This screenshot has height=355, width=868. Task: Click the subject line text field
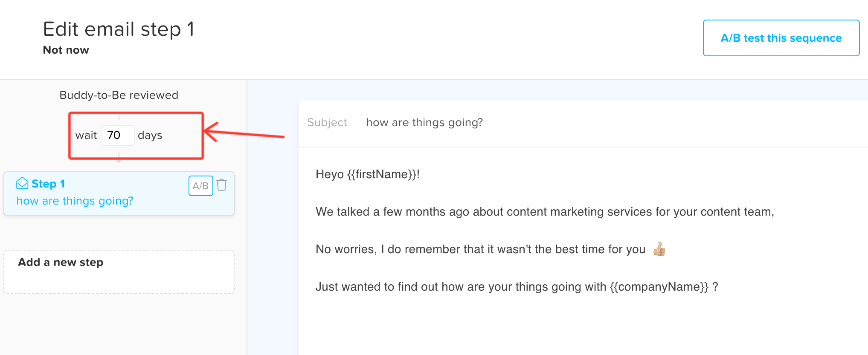coord(424,123)
